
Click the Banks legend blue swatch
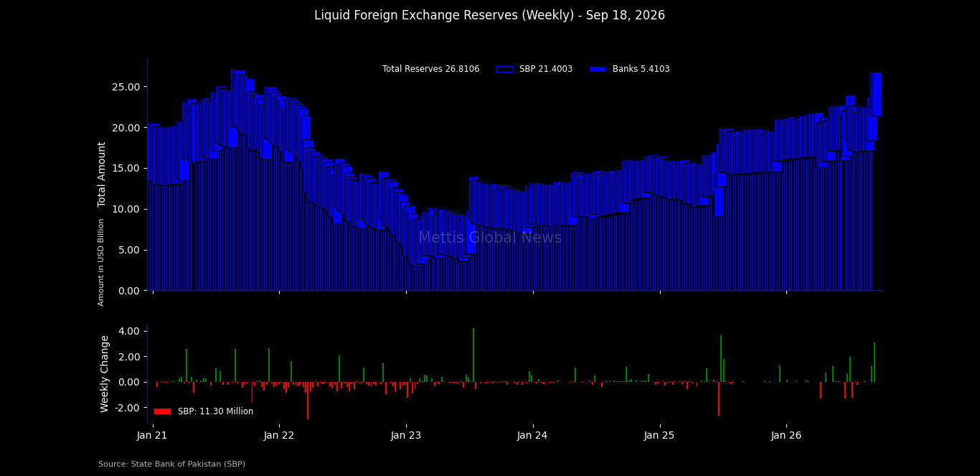pos(598,70)
